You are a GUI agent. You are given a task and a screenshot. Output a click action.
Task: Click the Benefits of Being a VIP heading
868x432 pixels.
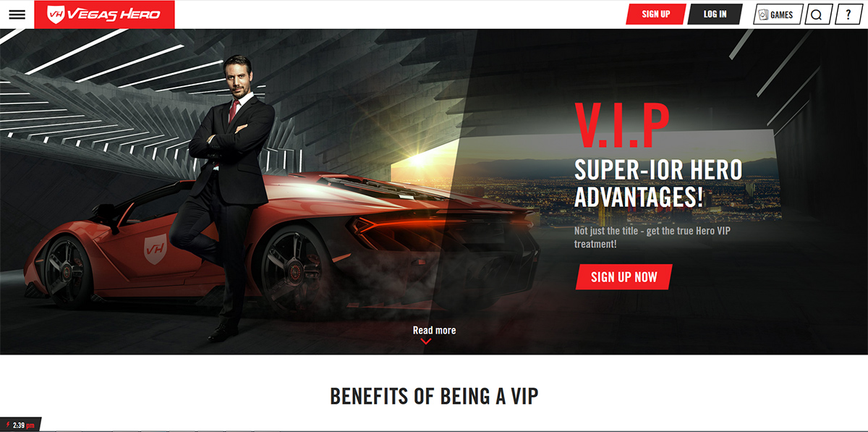pos(434,396)
